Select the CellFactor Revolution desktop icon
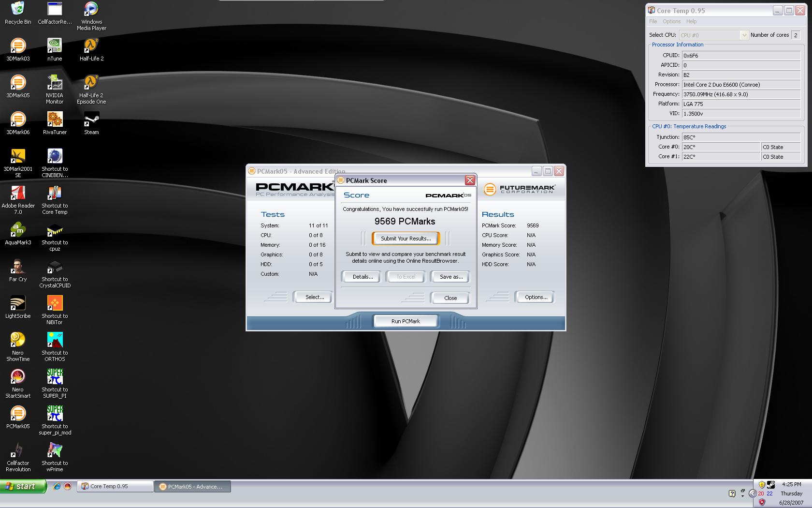The width and height of the screenshot is (812, 508). 18,457
